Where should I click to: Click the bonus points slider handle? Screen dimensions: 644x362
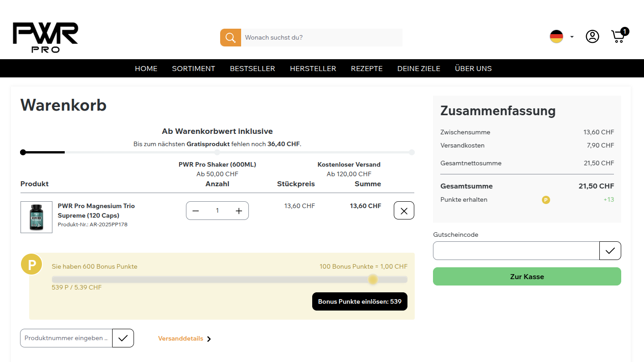point(373,279)
